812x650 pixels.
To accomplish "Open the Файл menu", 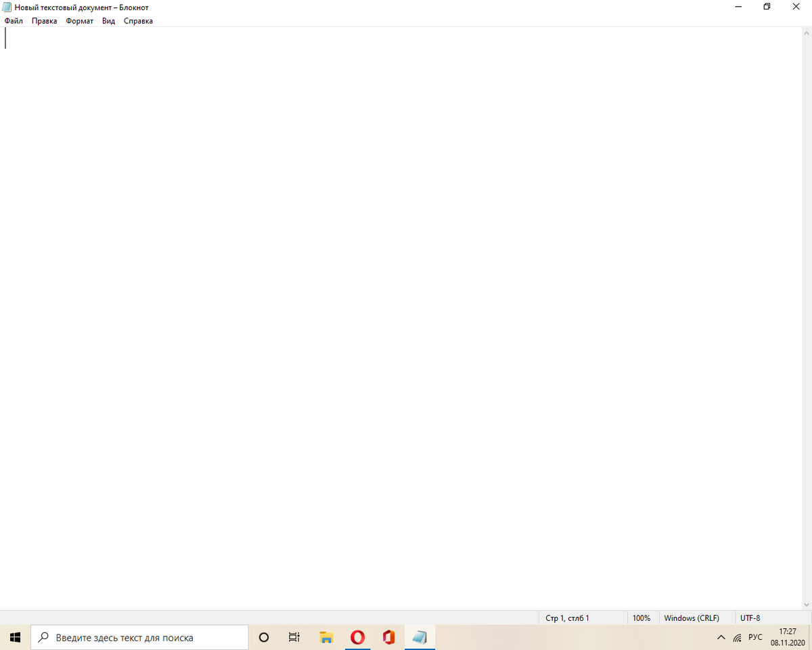I will (x=14, y=21).
